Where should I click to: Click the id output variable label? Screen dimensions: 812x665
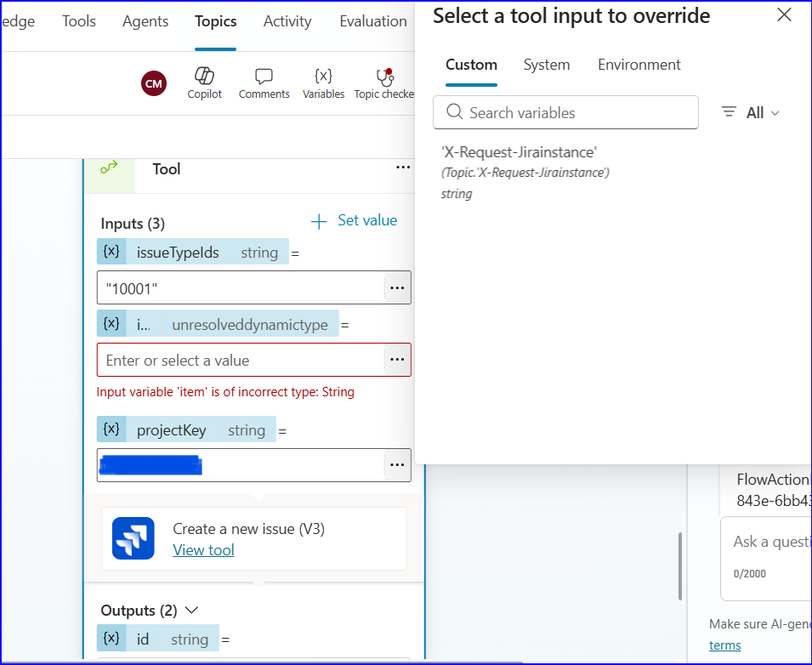[x=143, y=639]
